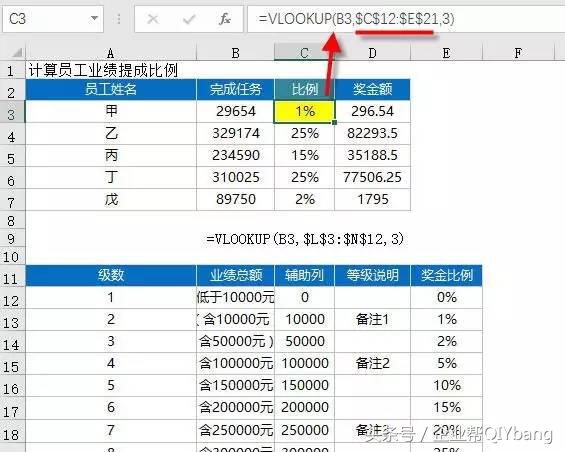Image resolution: width=565 pixels, height=452 pixels.
Task: Click the Select All corner triangle
Action: [17, 53]
